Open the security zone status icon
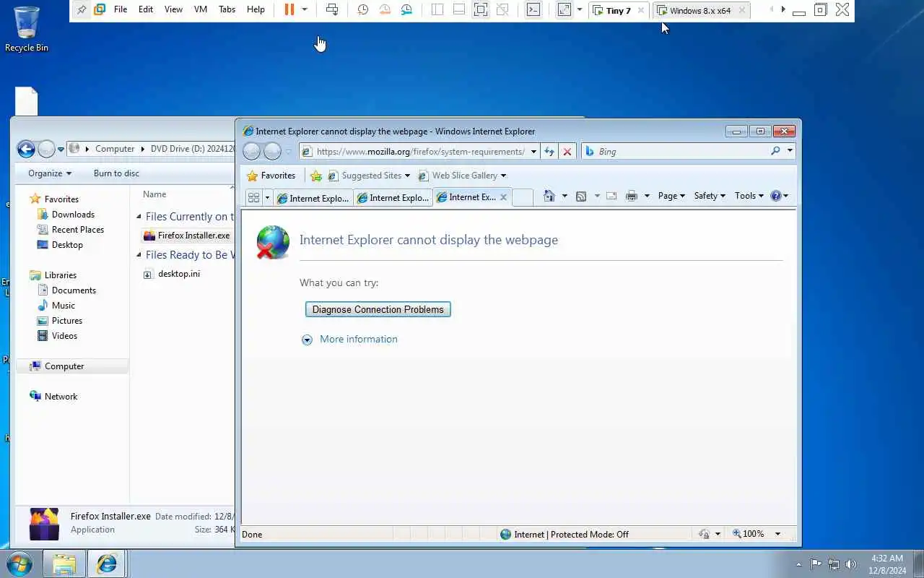 (704, 534)
